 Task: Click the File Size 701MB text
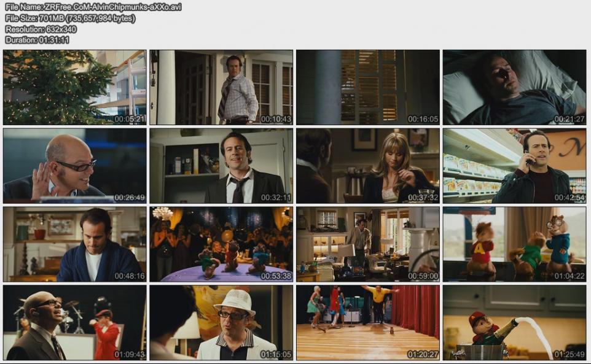point(70,18)
